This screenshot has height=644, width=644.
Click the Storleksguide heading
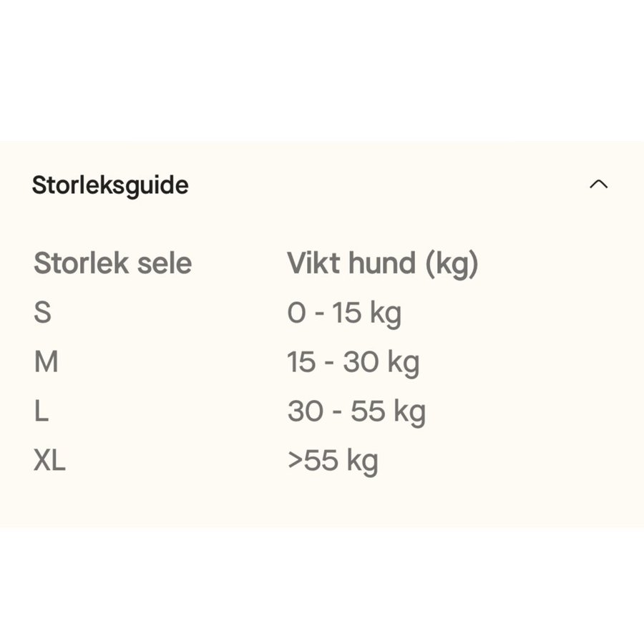pos(109,185)
